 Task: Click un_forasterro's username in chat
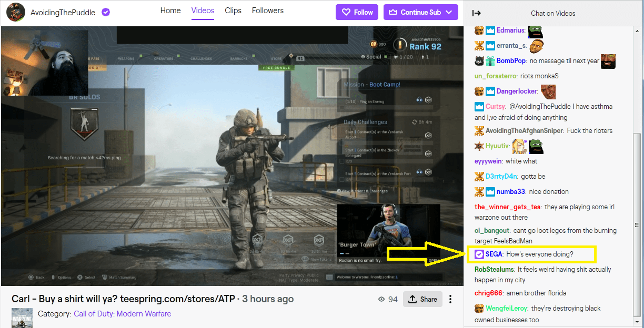point(496,76)
